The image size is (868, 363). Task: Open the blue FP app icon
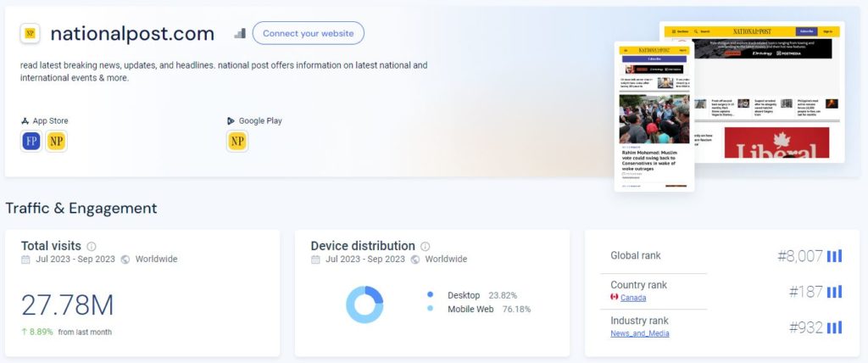(31, 142)
